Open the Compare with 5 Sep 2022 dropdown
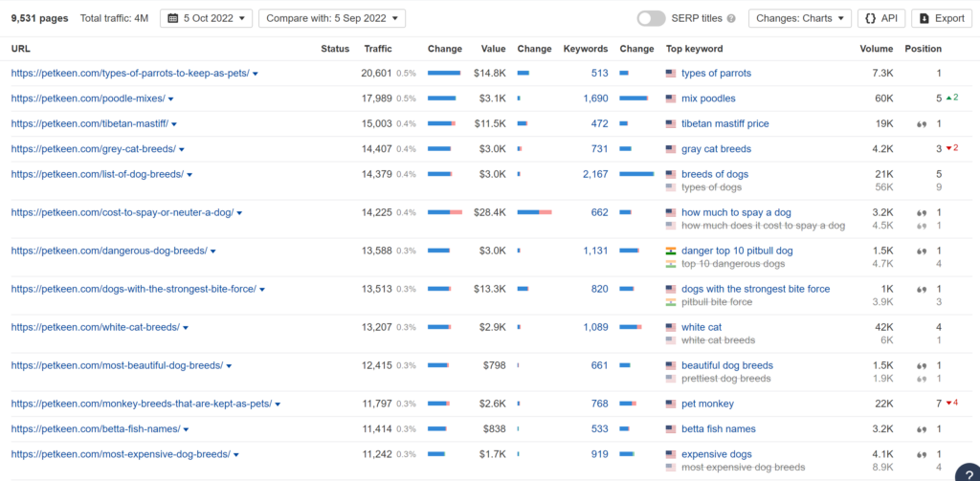This screenshot has width=980, height=481. point(332,18)
